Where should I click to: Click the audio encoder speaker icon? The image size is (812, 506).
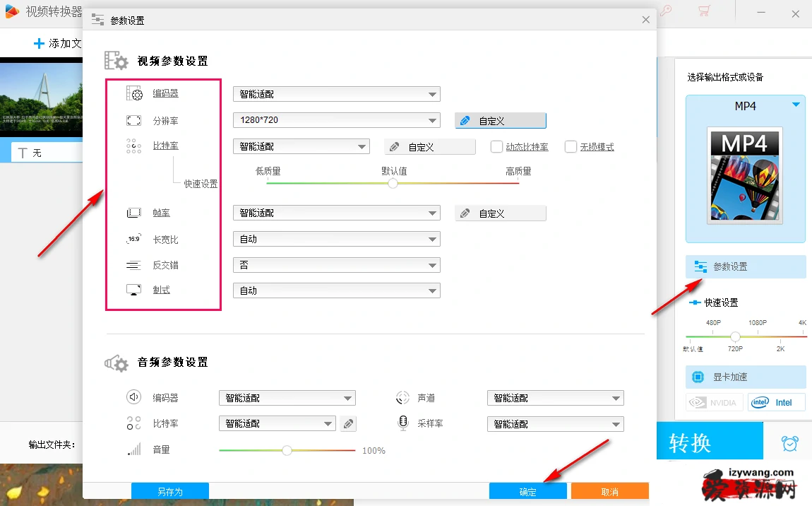(x=134, y=397)
